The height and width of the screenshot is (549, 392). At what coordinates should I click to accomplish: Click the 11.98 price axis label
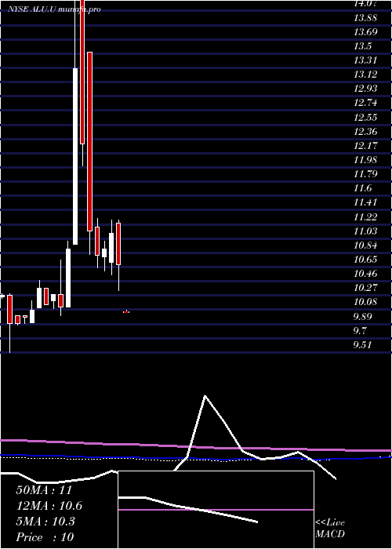tap(365, 160)
